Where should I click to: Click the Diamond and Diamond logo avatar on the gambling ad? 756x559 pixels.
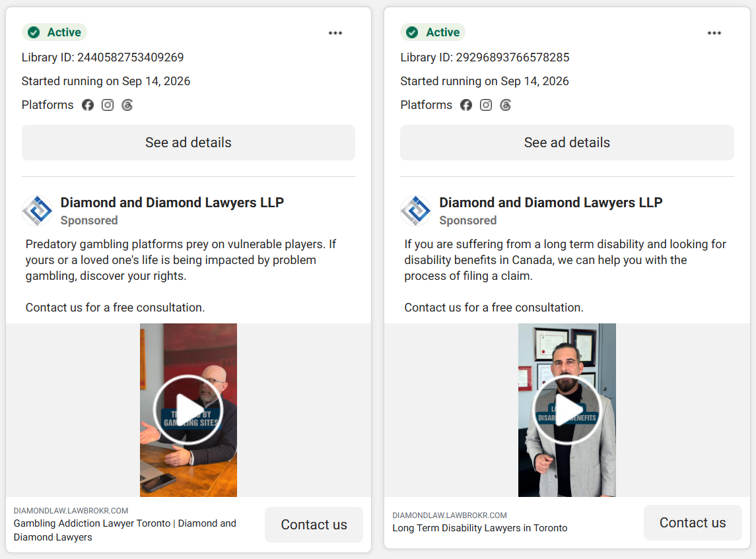[37, 211]
